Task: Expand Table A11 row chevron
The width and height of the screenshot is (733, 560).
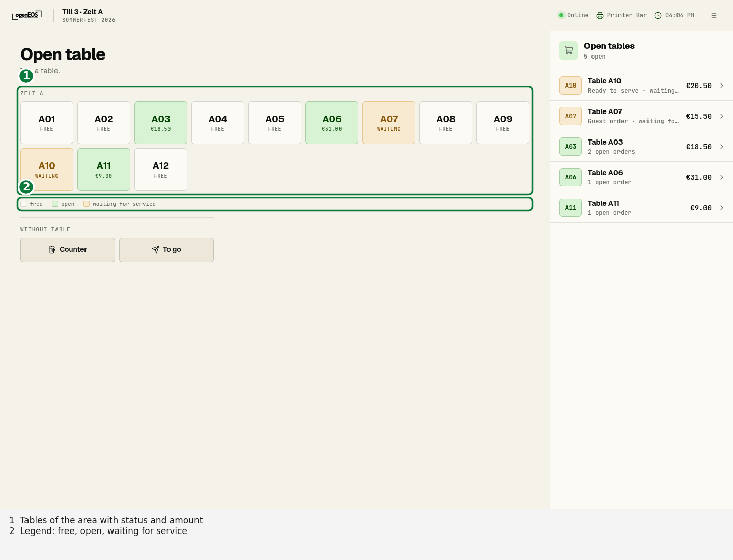Action: click(722, 208)
